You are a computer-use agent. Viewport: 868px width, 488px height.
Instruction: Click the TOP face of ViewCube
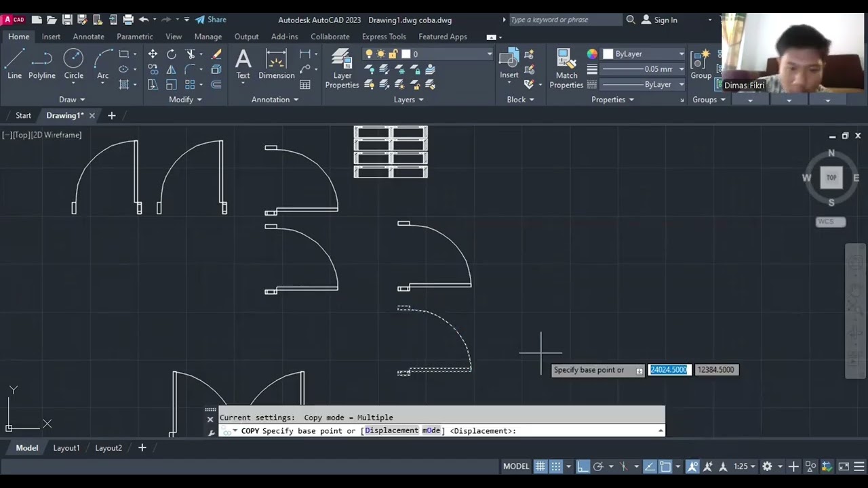(831, 178)
